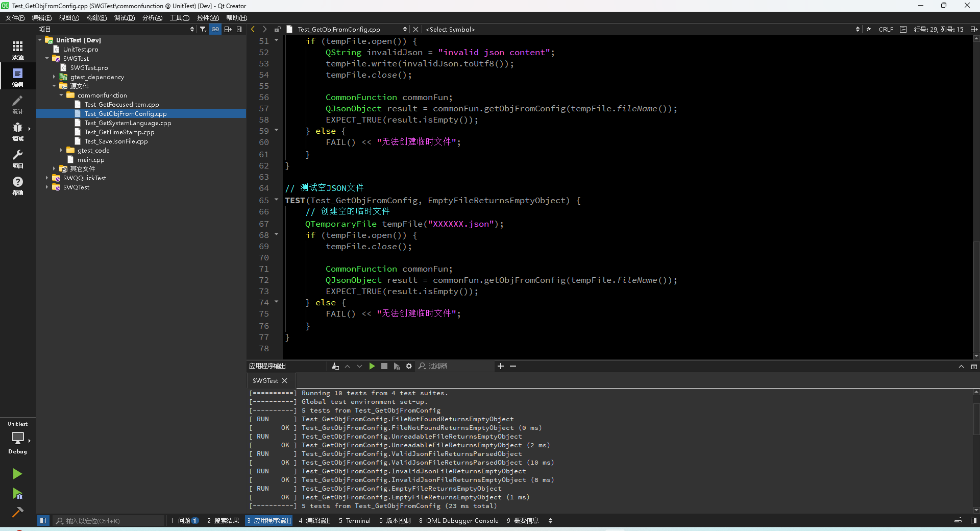
Task: Expand the SWQQuickTest project node
Action: click(47, 178)
